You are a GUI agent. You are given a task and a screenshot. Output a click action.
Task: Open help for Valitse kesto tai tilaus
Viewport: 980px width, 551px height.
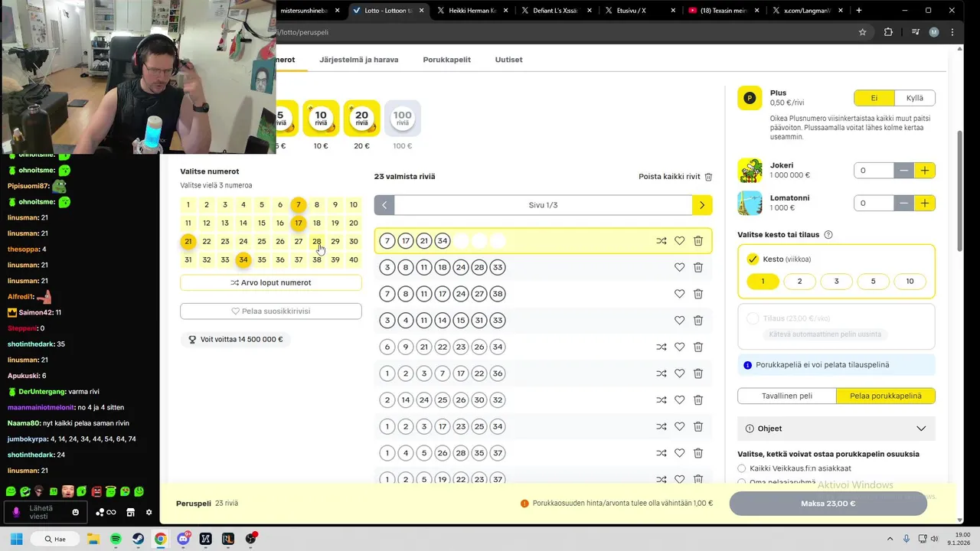pyautogui.click(x=828, y=235)
